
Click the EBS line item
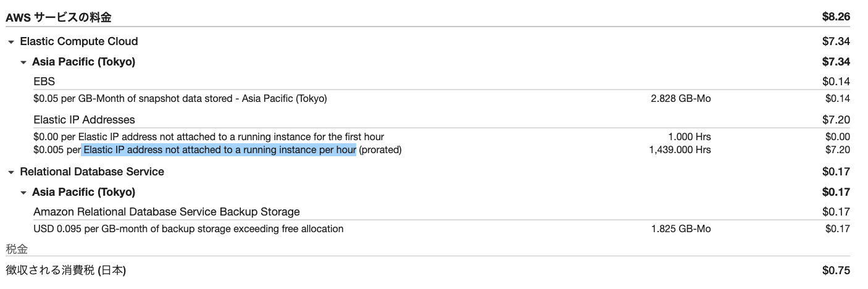click(44, 81)
